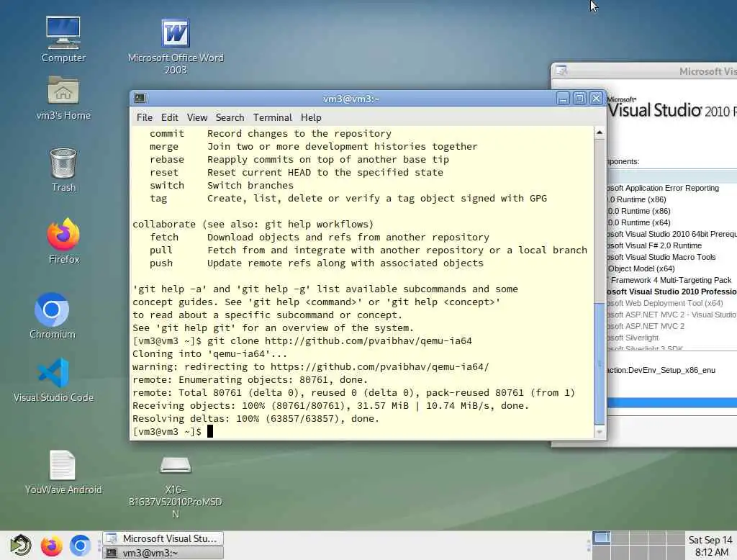737x560 pixels.
Task: Switch to the vm3@vm3:~ taskbar button
Action: (163, 553)
